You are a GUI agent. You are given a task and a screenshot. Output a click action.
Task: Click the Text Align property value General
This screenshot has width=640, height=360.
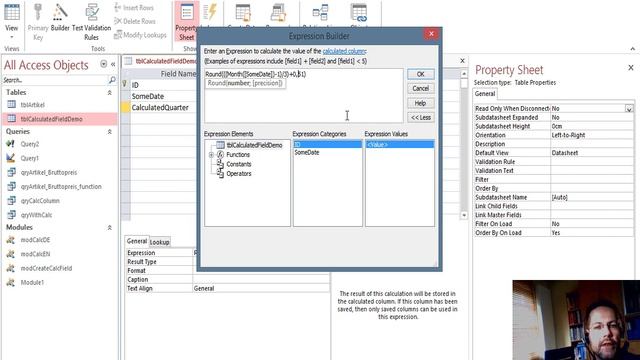[x=261, y=288]
